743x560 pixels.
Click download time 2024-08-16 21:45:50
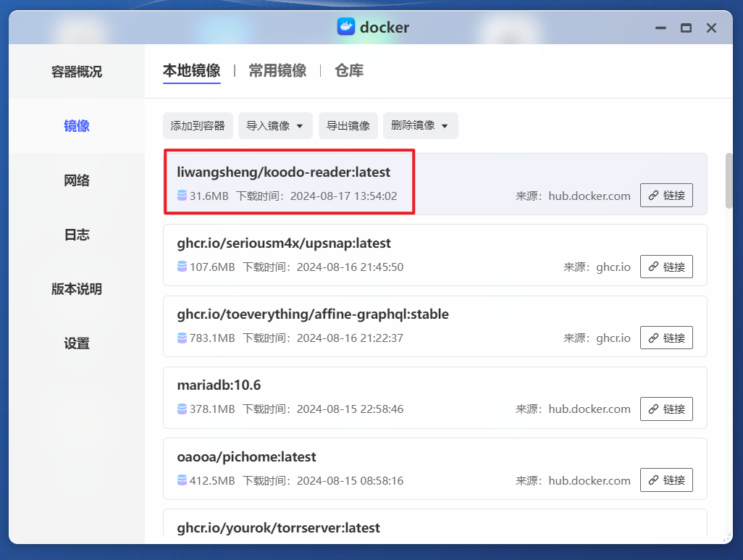(350, 267)
